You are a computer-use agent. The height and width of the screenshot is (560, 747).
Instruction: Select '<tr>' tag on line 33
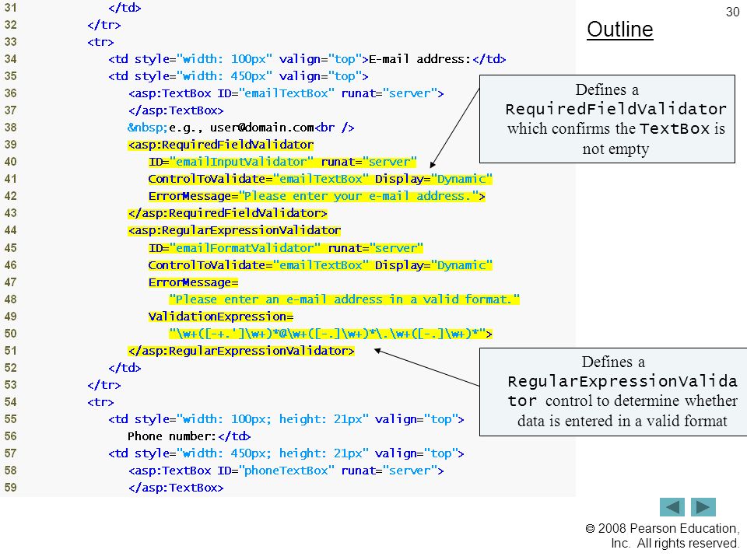[100, 42]
